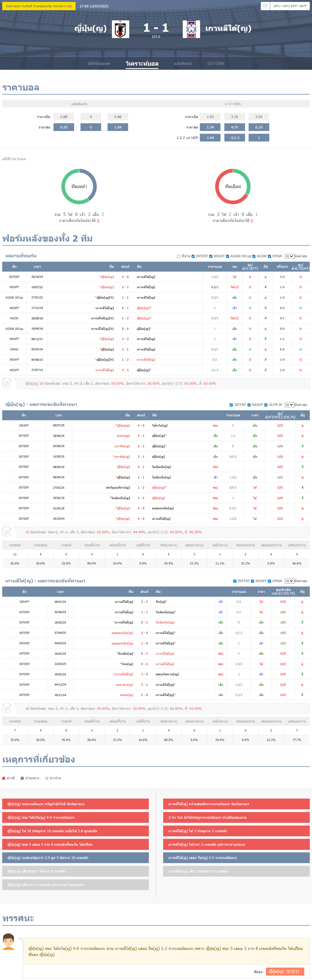Click the news card about Japan beating Taiwan 4-0
Viewport: 312px width, 980px height.
tap(75, 818)
